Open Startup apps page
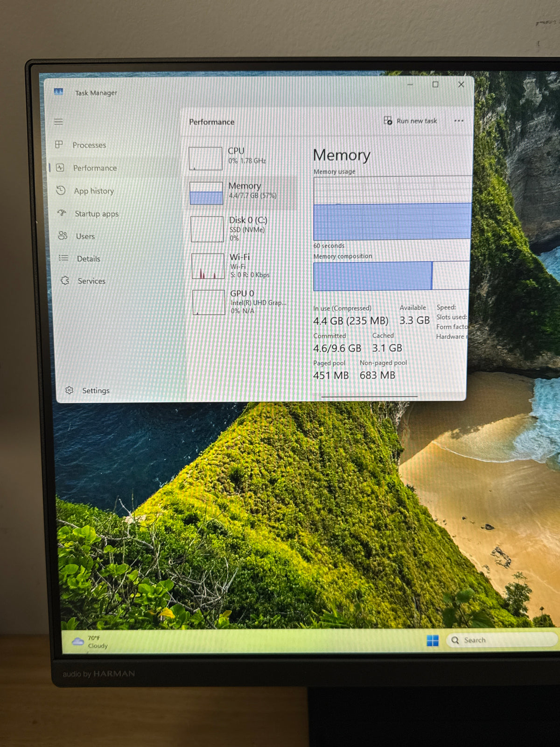 (x=97, y=214)
